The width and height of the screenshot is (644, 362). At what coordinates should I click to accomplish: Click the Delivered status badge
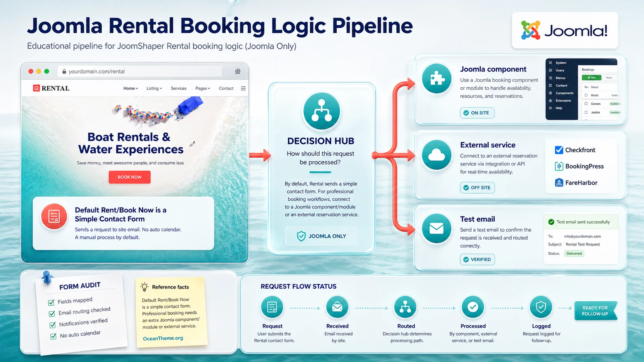click(574, 254)
